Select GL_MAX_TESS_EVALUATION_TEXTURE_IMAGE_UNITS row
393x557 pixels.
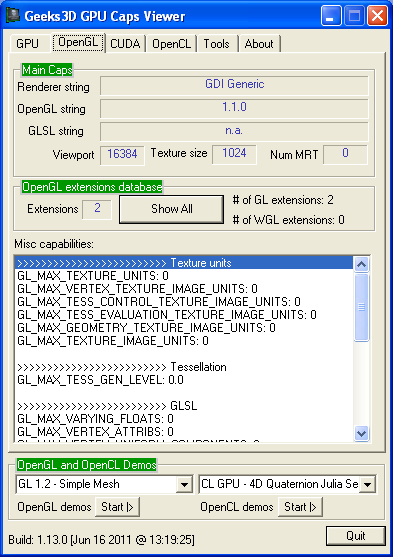184,315
